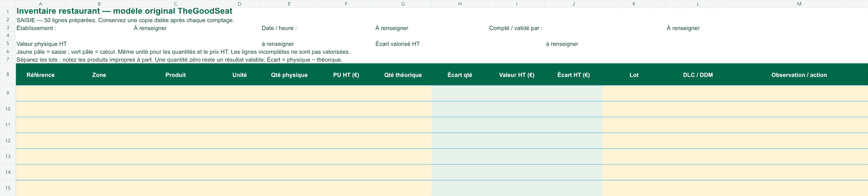Select entire column B via its letter header
Viewport: 868px width, 196px height.
99,4
